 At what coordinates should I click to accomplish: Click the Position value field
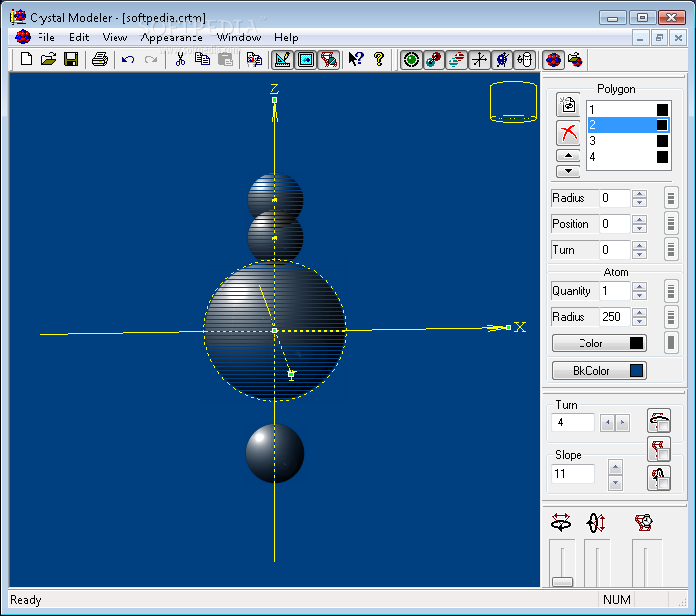point(615,224)
